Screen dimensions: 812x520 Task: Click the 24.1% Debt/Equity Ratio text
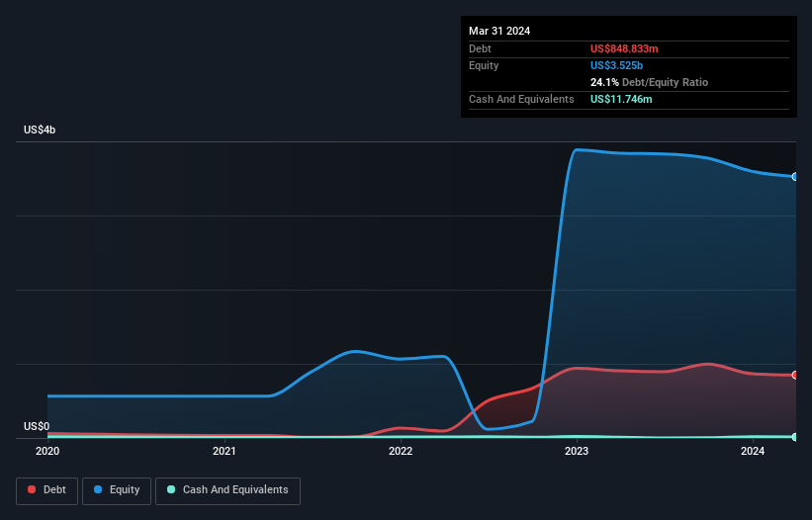[649, 82]
